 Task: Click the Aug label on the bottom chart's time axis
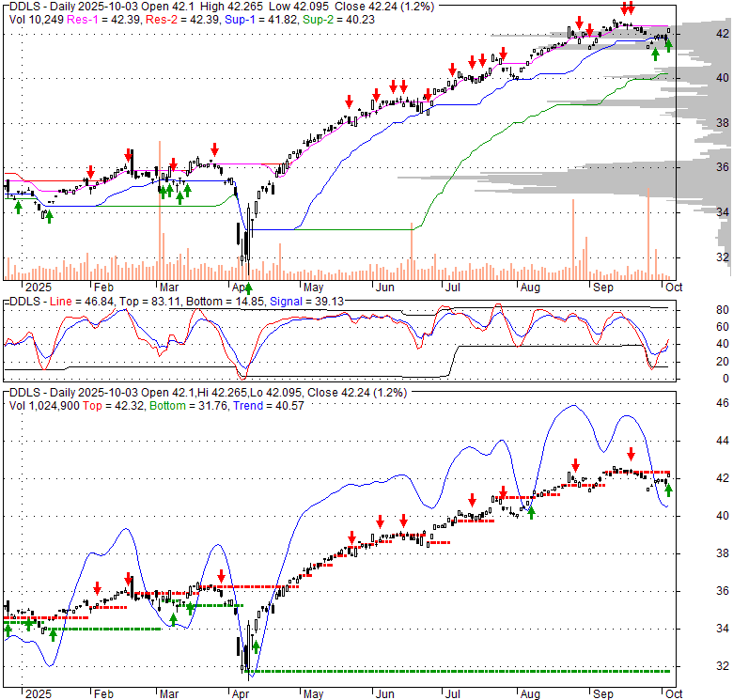coord(531,693)
